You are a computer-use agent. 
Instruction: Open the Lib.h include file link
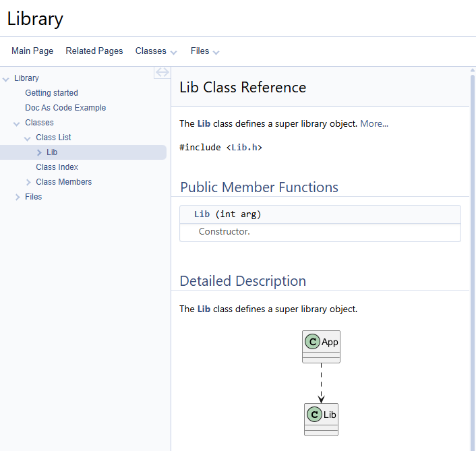coord(243,147)
